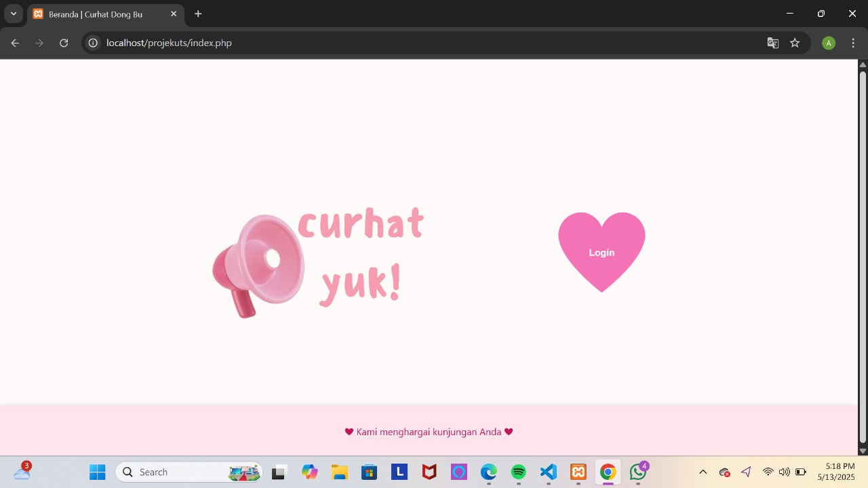Close the Beranda tab
The height and width of the screenshot is (488, 868).
pyautogui.click(x=174, y=14)
